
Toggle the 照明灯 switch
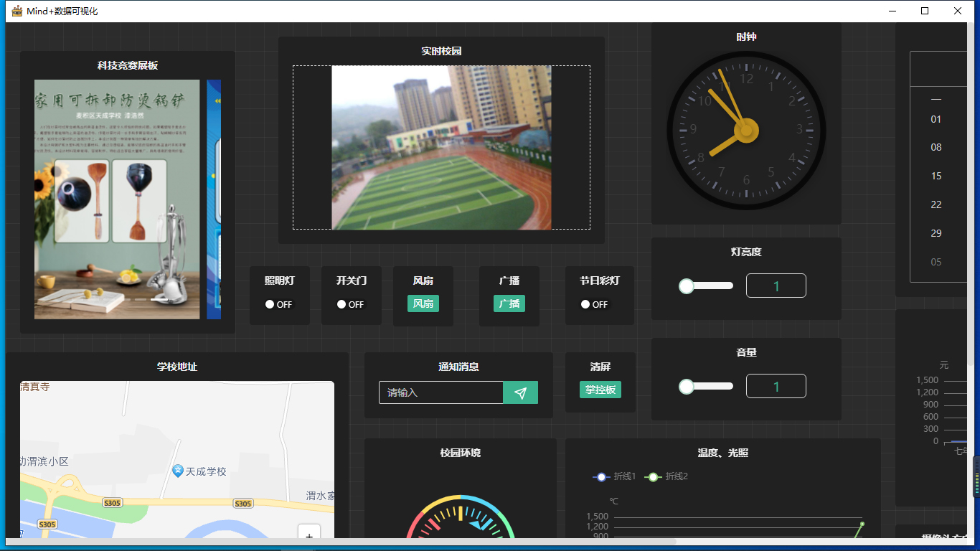pos(279,304)
